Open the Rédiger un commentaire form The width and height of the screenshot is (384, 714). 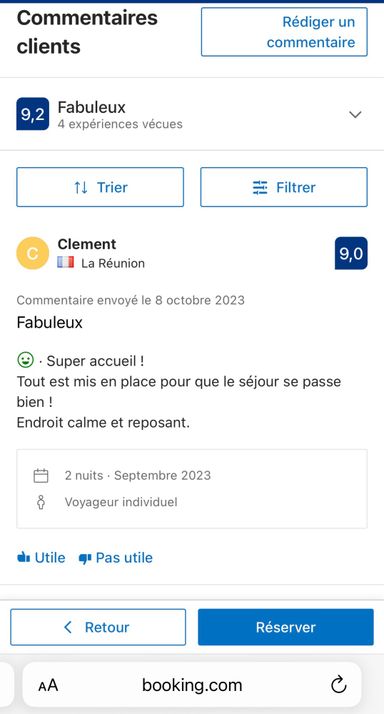coord(284,32)
